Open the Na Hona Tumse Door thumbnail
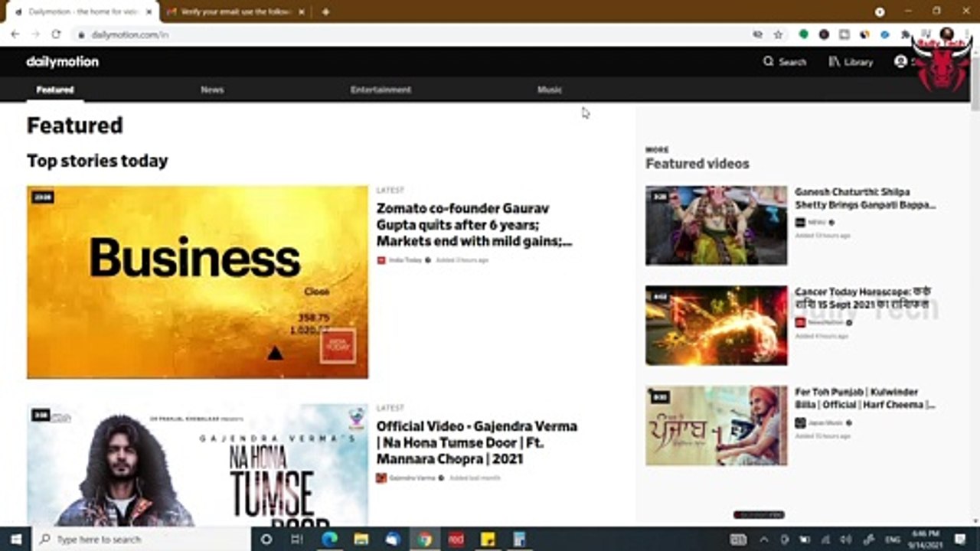 (198, 465)
